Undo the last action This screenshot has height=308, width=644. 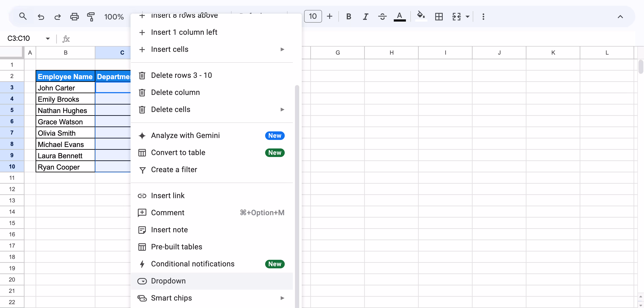41,16
